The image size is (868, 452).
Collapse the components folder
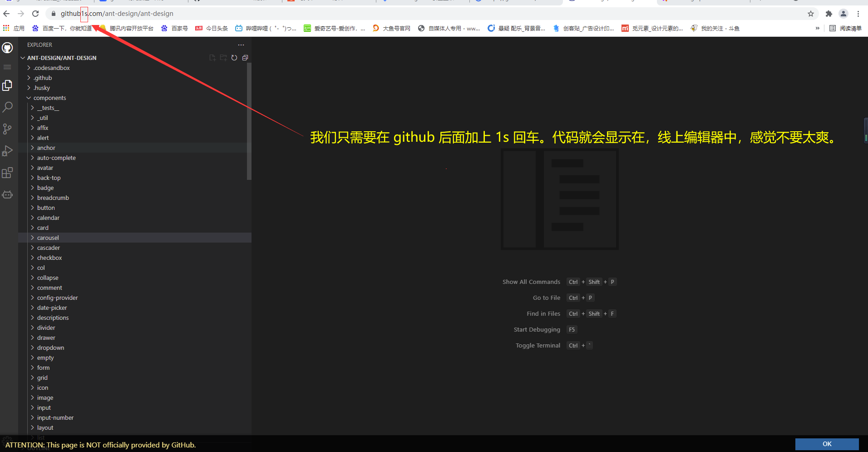135,98
